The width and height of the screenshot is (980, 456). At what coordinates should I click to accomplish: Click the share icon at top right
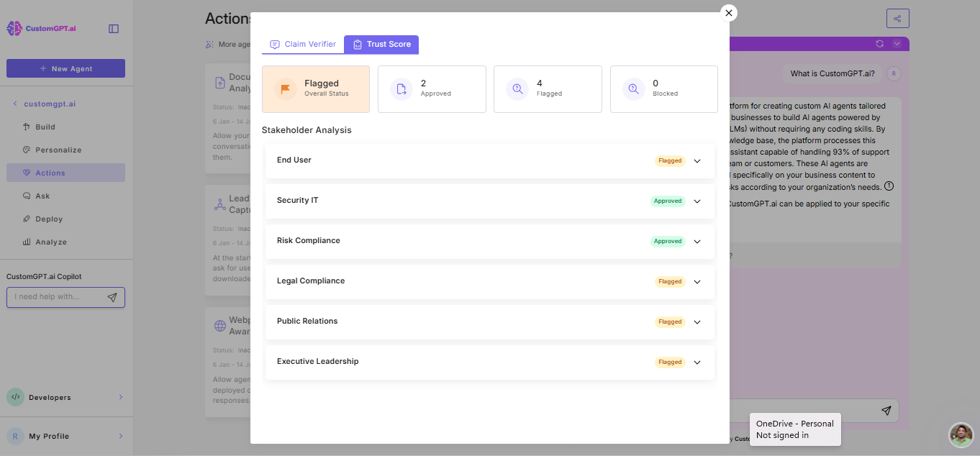pos(897,19)
